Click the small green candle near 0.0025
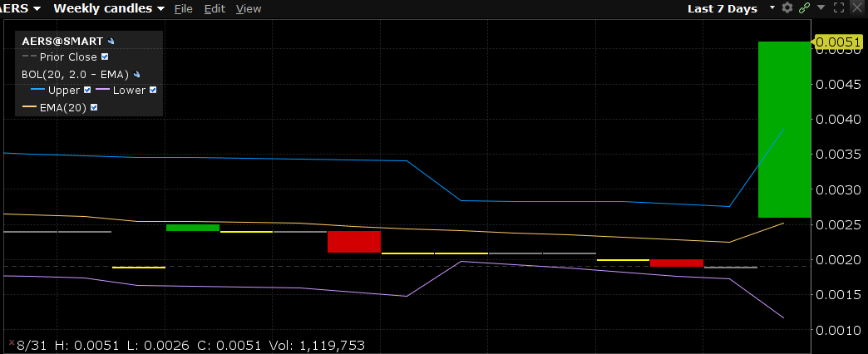The width and height of the screenshot is (868, 354). [x=193, y=228]
